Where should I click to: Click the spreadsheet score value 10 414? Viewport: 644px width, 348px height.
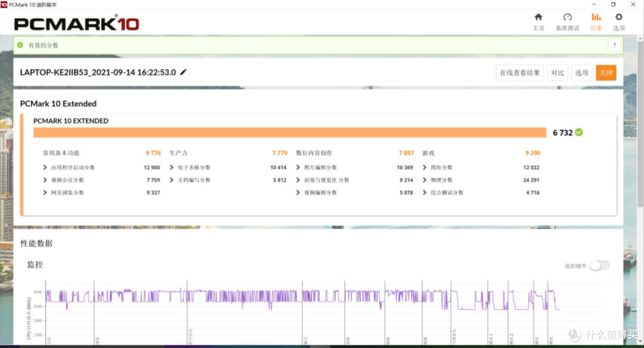pyautogui.click(x=278, y=167)
